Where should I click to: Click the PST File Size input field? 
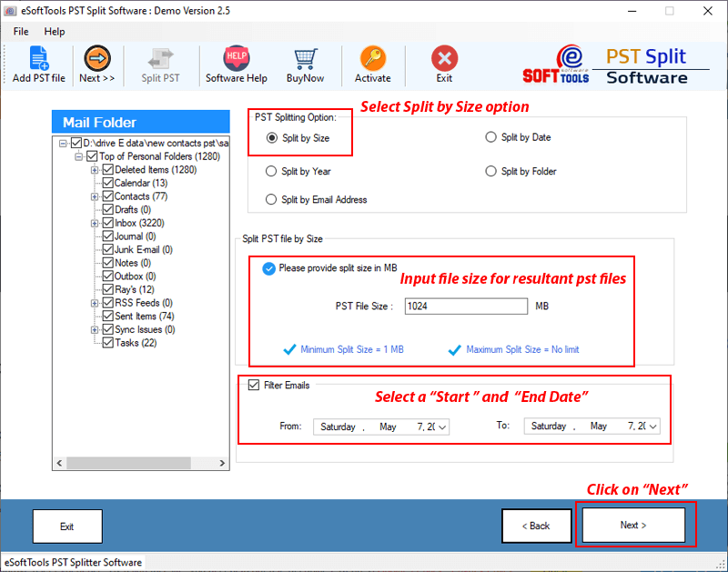click(x=466, y=306)
